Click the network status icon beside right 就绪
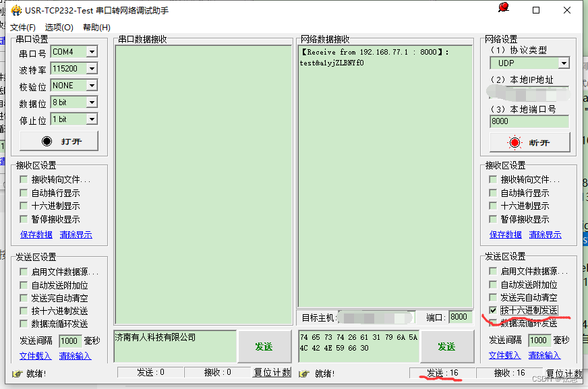588x389 pixels. [303, 373]
